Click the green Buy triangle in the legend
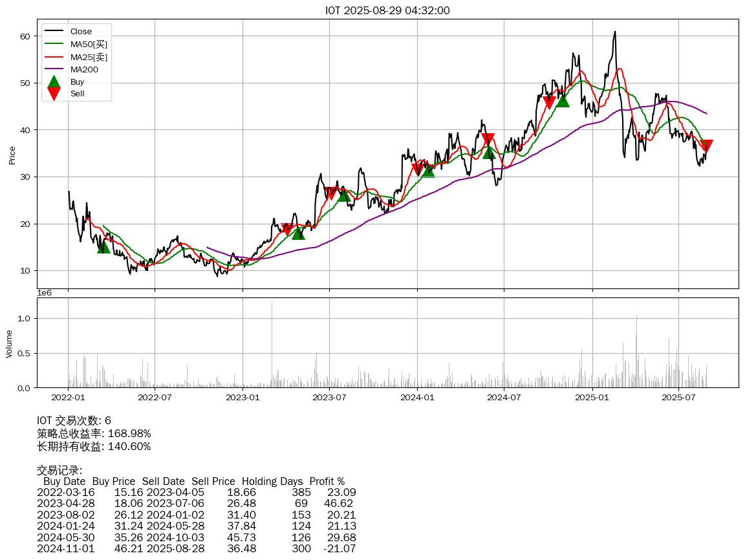Viewport: 745px width, 560px height. pyautogui.click(x=54, y=82)
